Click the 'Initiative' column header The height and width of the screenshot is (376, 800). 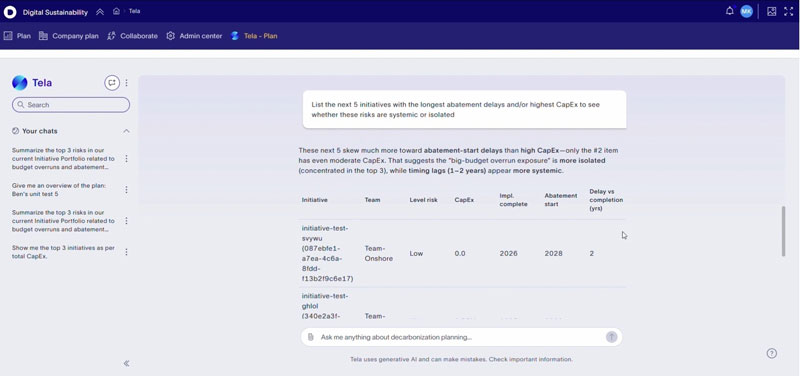[314, 200]
